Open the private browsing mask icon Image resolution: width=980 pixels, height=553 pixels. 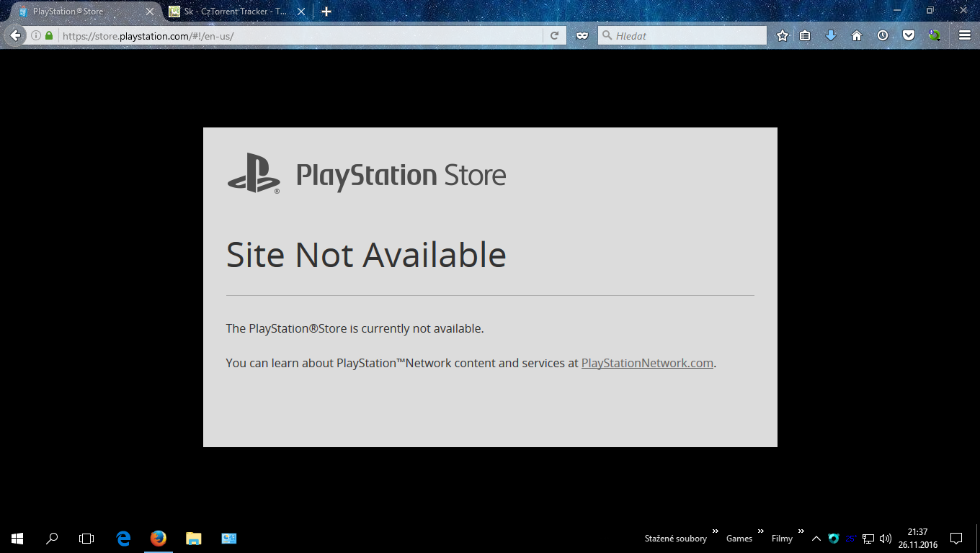tap(582, 35)
